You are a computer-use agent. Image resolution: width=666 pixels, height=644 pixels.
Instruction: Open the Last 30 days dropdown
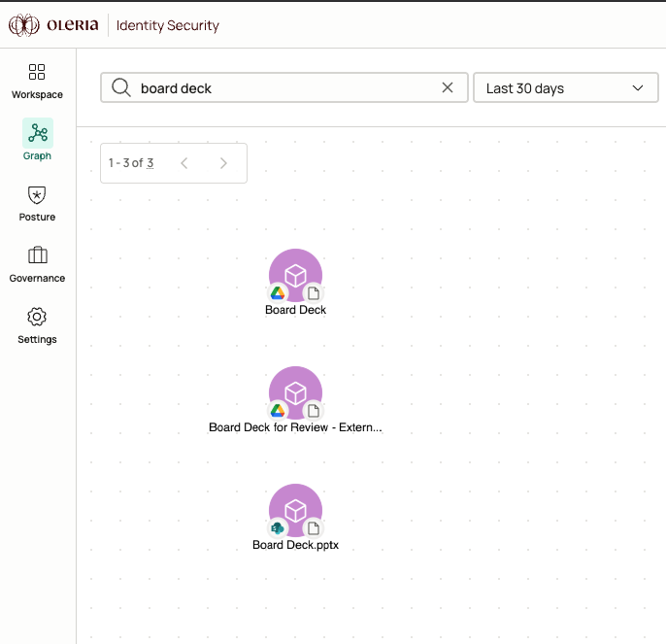click(x=566, y=87)
